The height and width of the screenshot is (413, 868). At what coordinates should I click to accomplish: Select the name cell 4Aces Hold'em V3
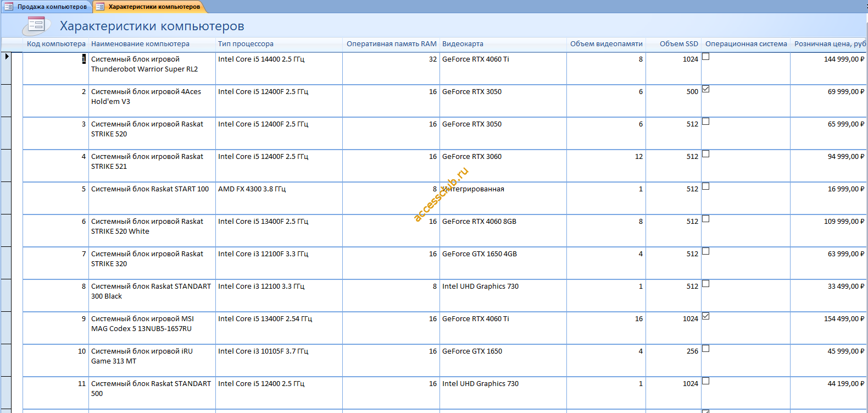(x=152, y=101)
